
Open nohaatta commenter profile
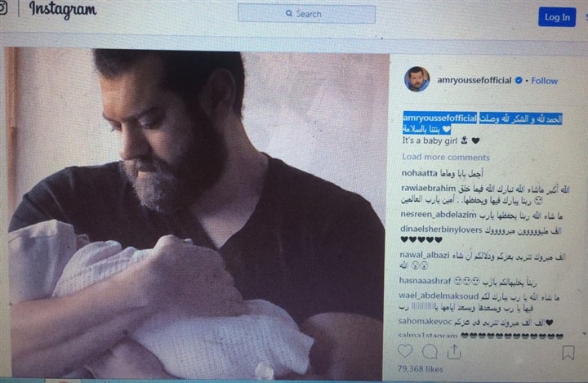(419, 173)
